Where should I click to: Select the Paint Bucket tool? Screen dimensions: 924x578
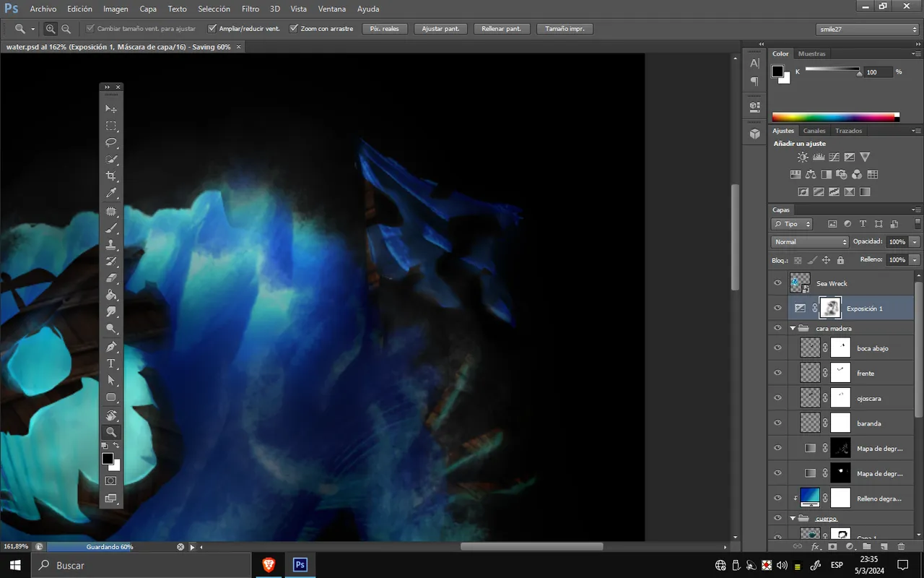click(x=111, y=295)
